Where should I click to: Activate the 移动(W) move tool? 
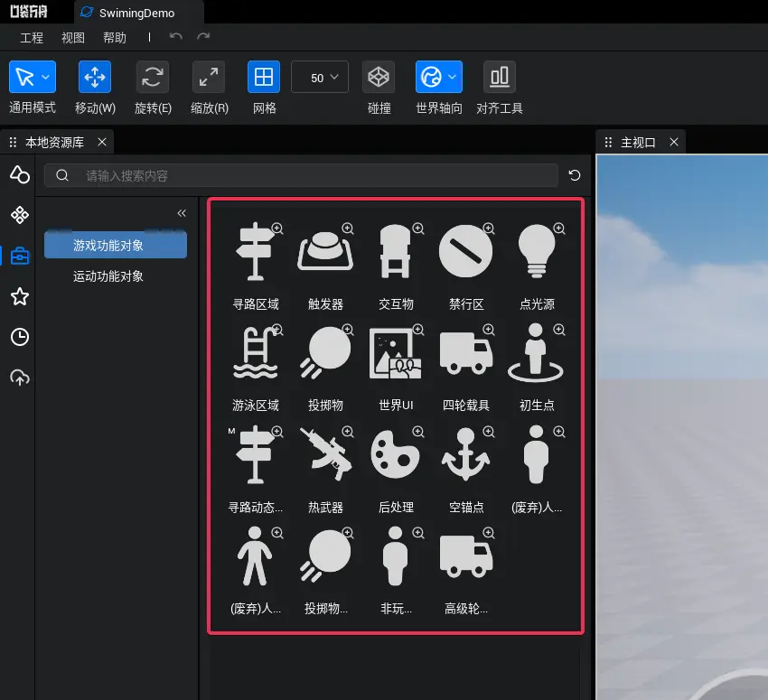95,77
